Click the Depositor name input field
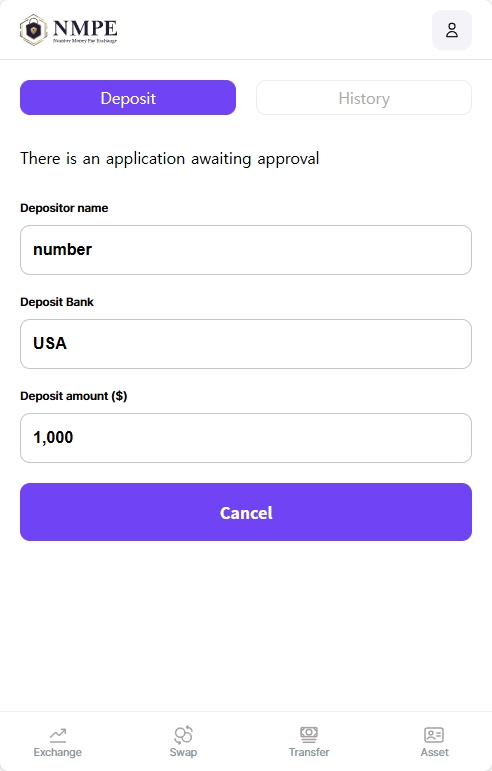 coord(246,250)
